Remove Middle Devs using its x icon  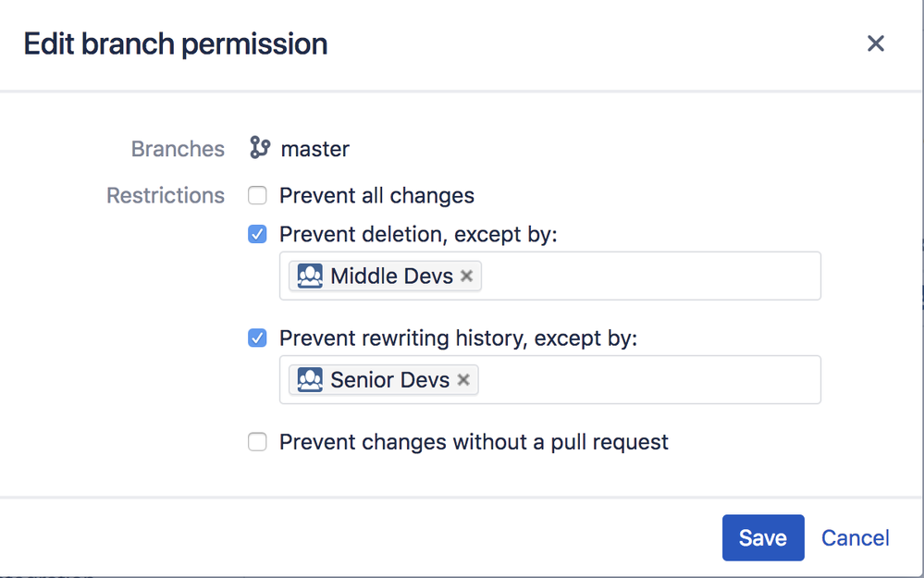pyautogui.click(x=467, y=276)
